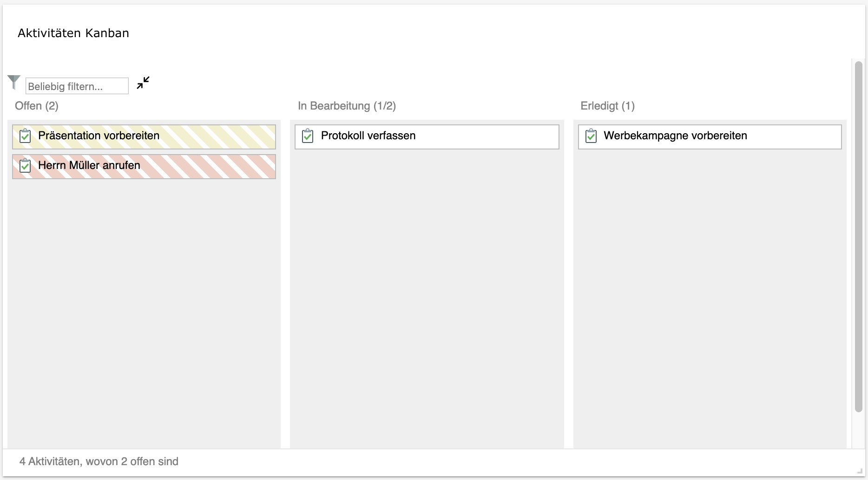Click the funnel filter icon
The height and width of the screenshot is (480, 868).
[x=14, y=82]
